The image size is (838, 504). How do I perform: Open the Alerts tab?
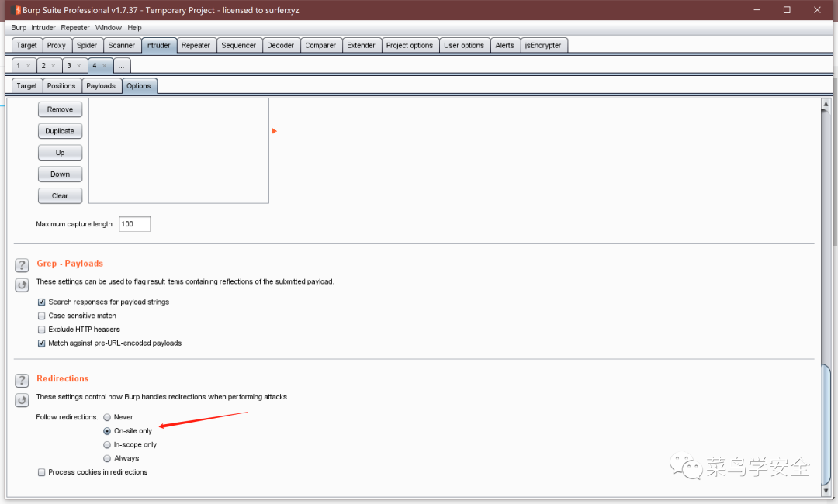(504, 46)
